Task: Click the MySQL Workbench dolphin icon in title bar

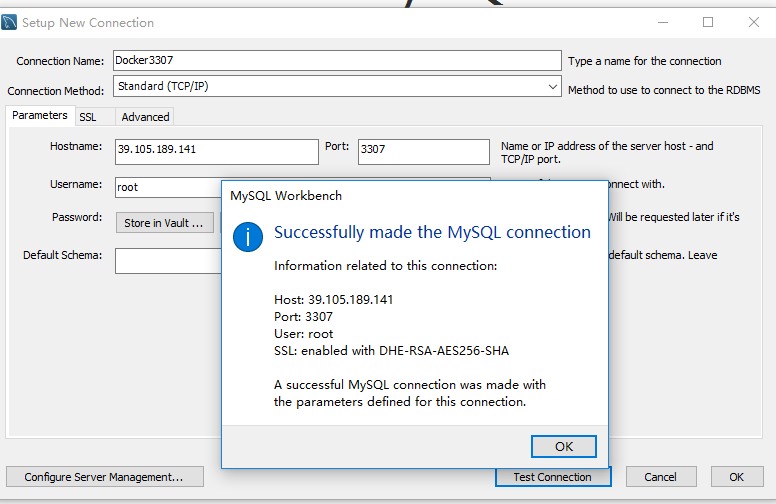Action: coord(9,22)
